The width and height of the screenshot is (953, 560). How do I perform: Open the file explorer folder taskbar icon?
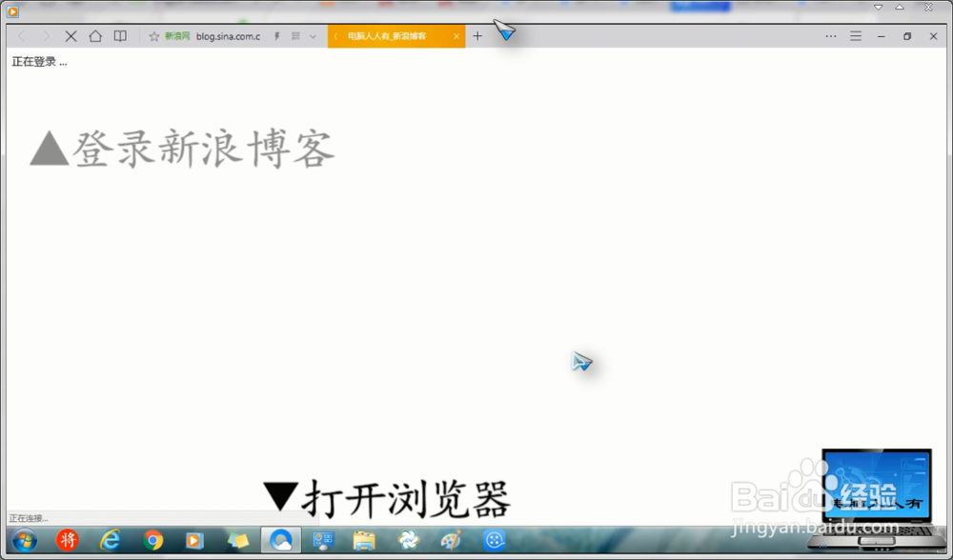364,540
